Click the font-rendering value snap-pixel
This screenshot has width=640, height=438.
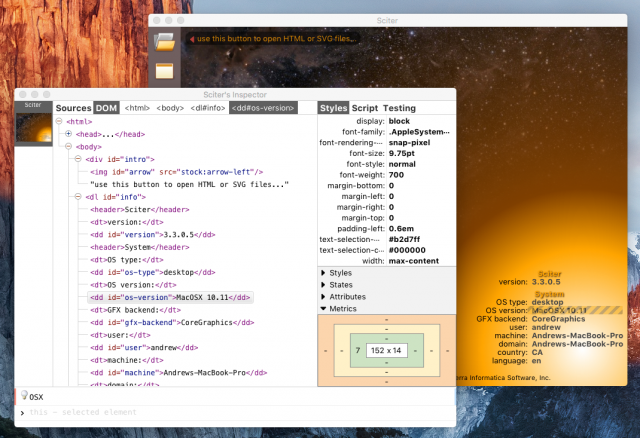[409, 142]
